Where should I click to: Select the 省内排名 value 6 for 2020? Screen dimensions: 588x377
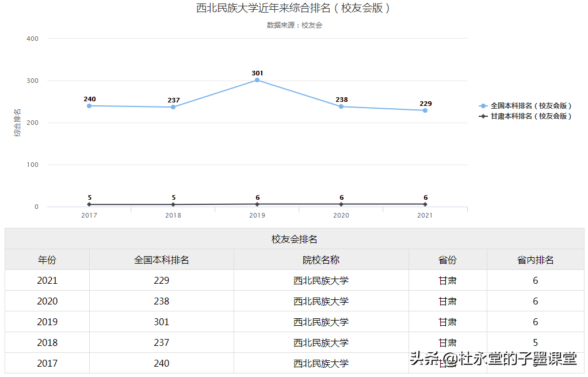(x=535, y=301)
